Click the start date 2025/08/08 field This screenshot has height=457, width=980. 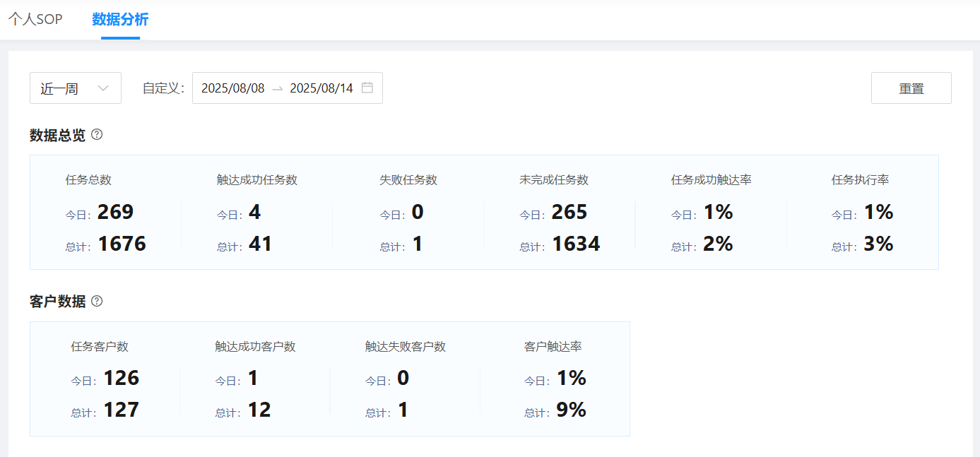pos(233,88)
